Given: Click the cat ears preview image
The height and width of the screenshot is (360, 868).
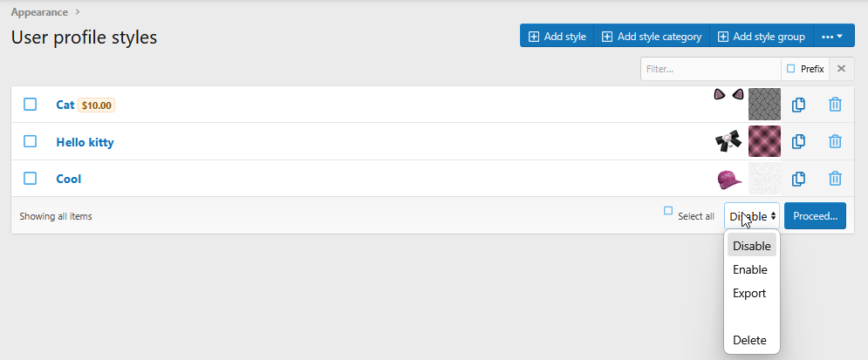Looking at the screenshot, I should click(728, 94).
